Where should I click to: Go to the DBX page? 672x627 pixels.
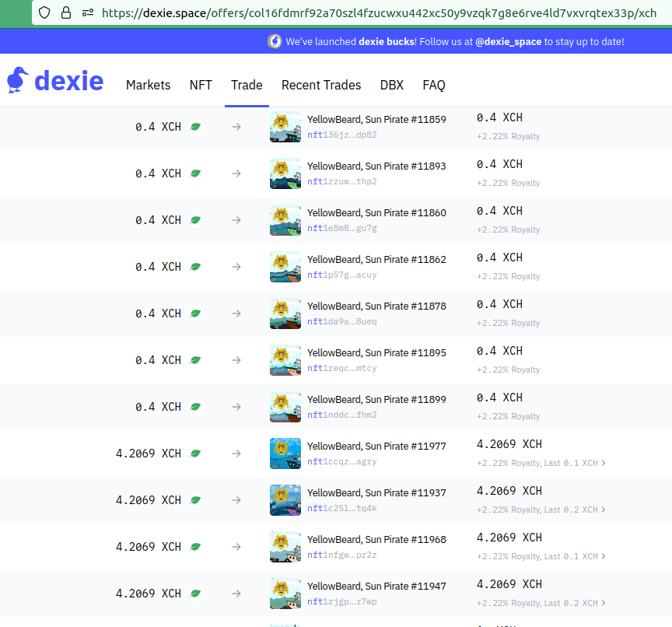(x=392, y=85)
